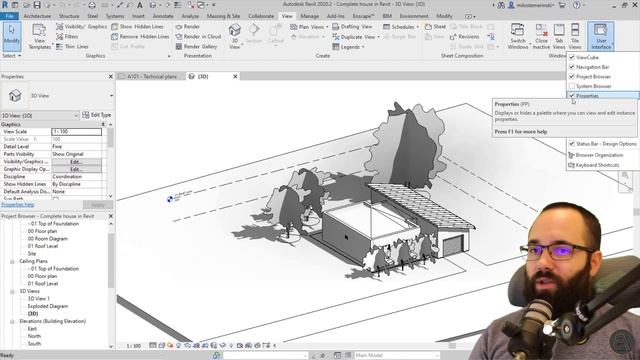Click Edit button for Visibility/Graphics

(x=77, y=162)
